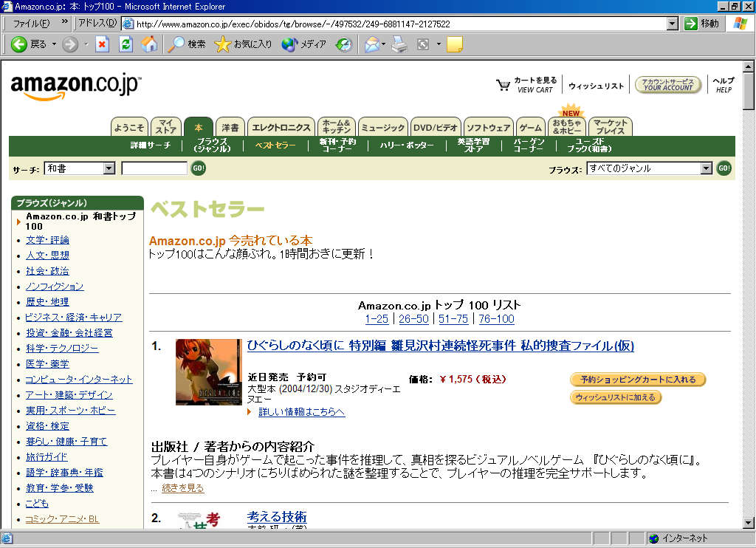Click the vertical scrollbar up arrow
This screenshot has height=548, width=756.
(x=749, y=66)
